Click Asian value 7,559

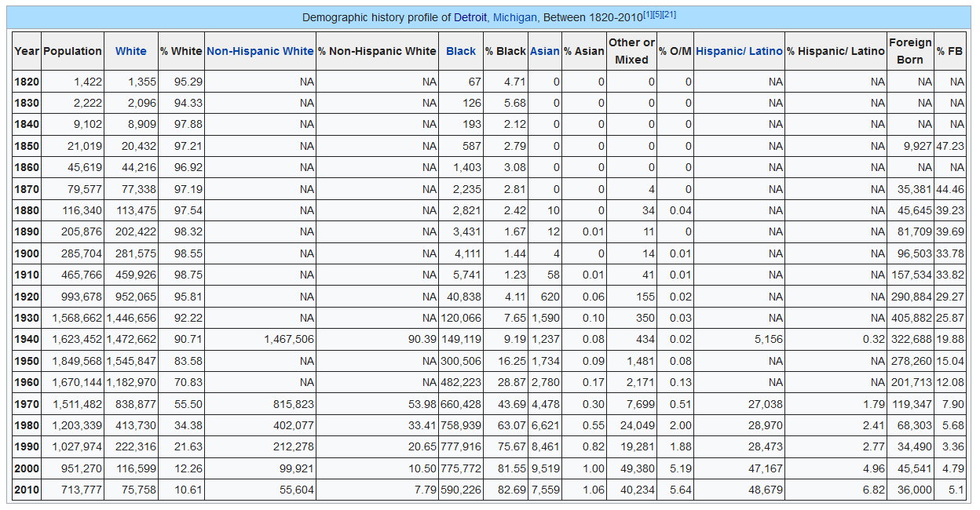(546, 490)
